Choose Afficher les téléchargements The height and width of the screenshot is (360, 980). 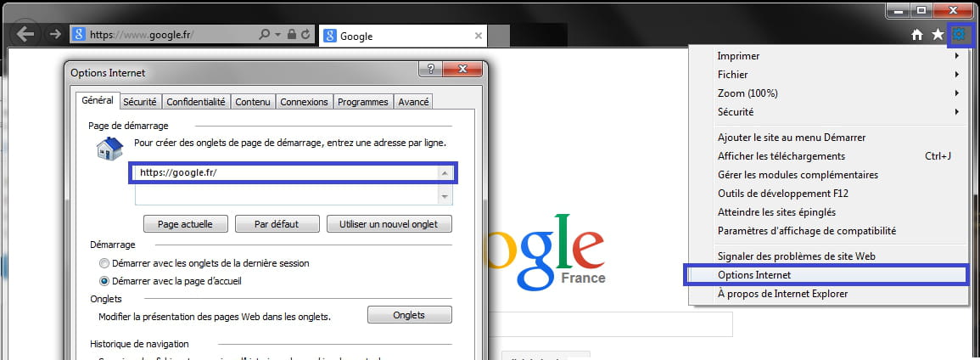(829, 155)
